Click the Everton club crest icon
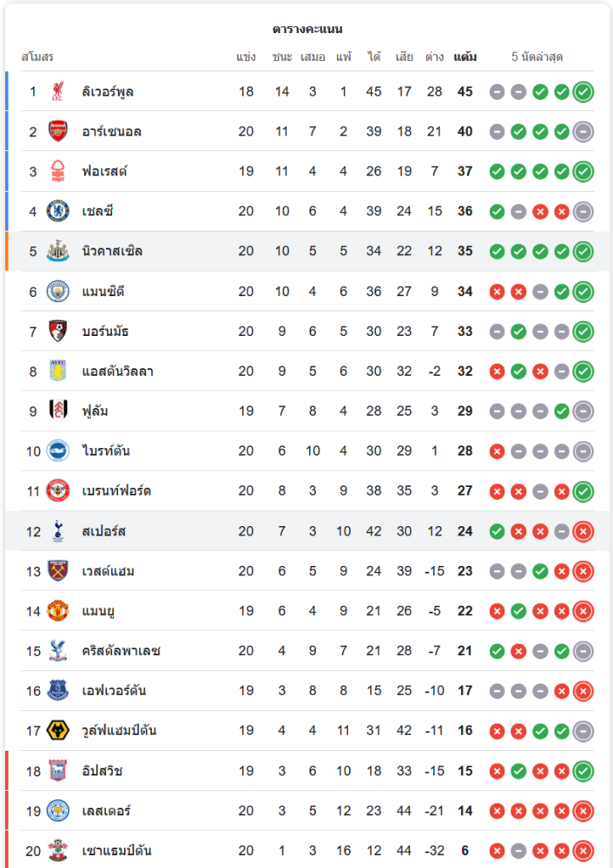This screenshot has width=613, height=868. click(x=58, y=690)
